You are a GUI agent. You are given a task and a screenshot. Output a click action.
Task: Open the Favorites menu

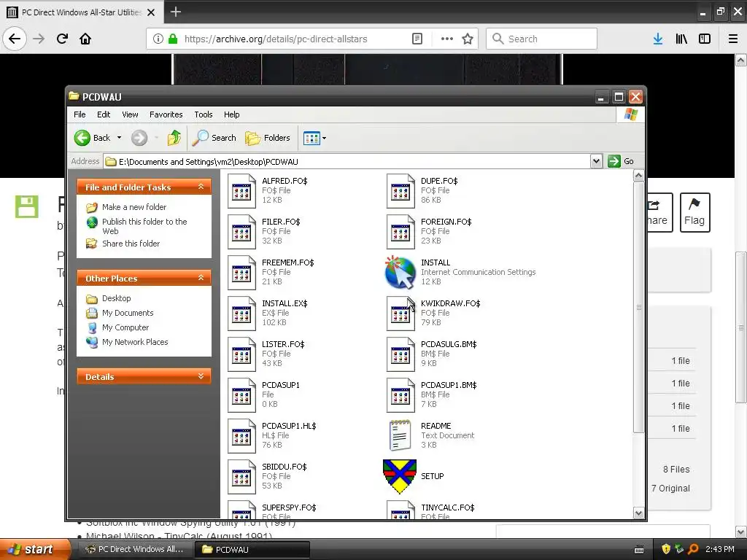point(166,114)
